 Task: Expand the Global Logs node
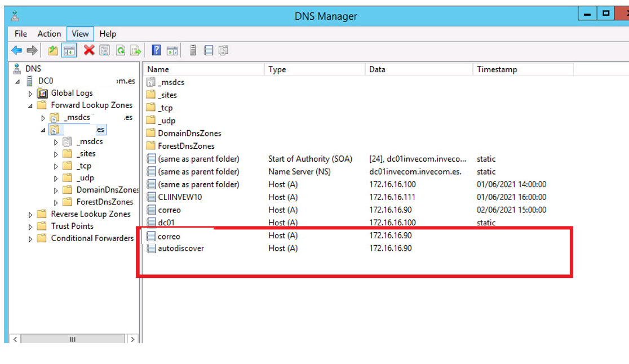coord(30,94)
